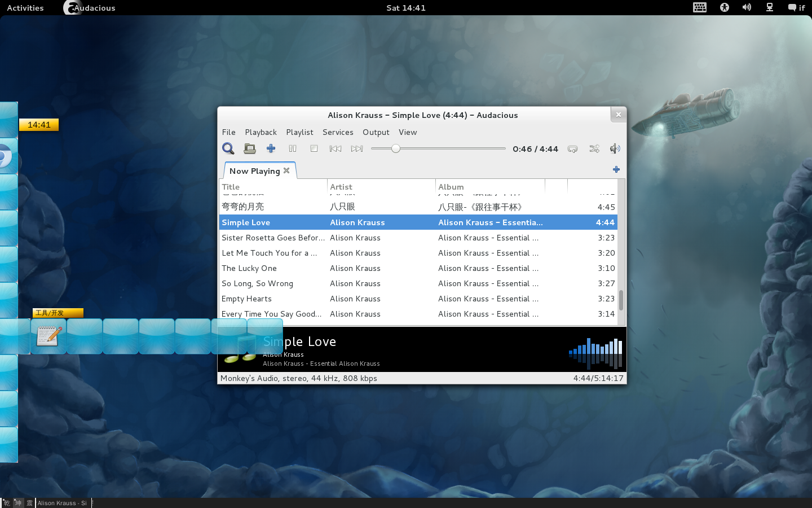
Task: Add a new playlist with plus icon
Action: (x=616, y=169)
